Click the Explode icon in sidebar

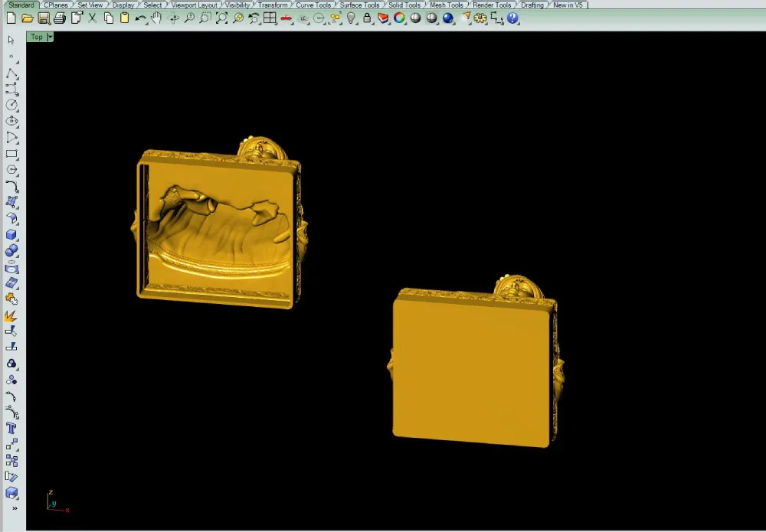(x=11, y=316)
